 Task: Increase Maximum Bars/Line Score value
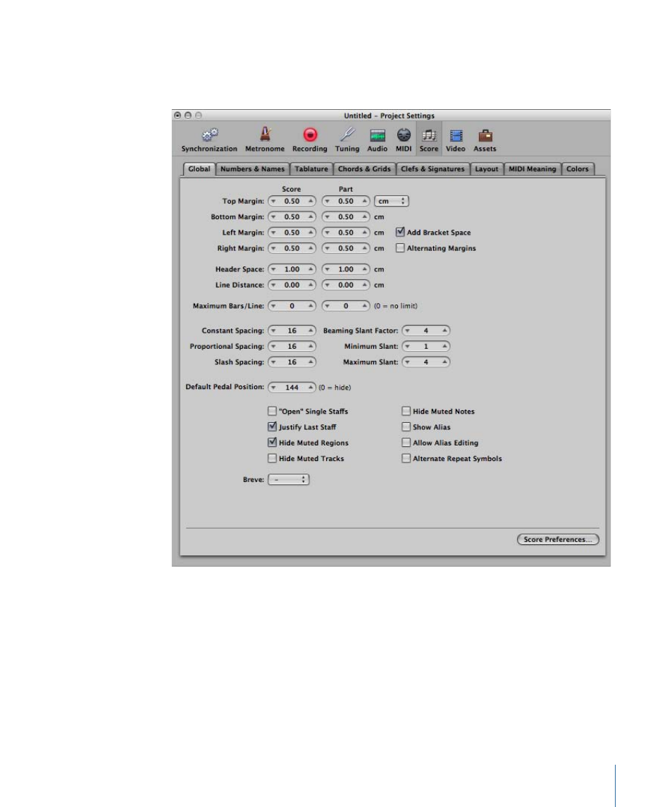click(x=311, y=306)
